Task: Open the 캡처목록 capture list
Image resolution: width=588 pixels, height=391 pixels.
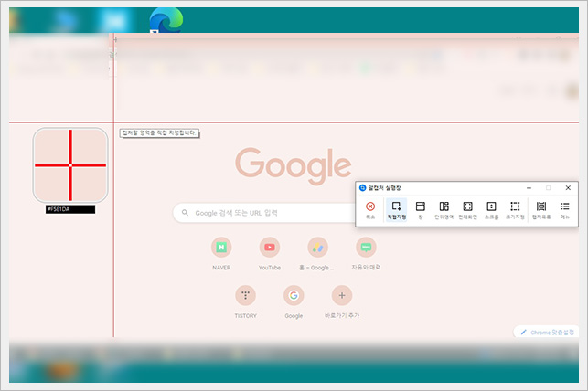Action: pos(541,210)
